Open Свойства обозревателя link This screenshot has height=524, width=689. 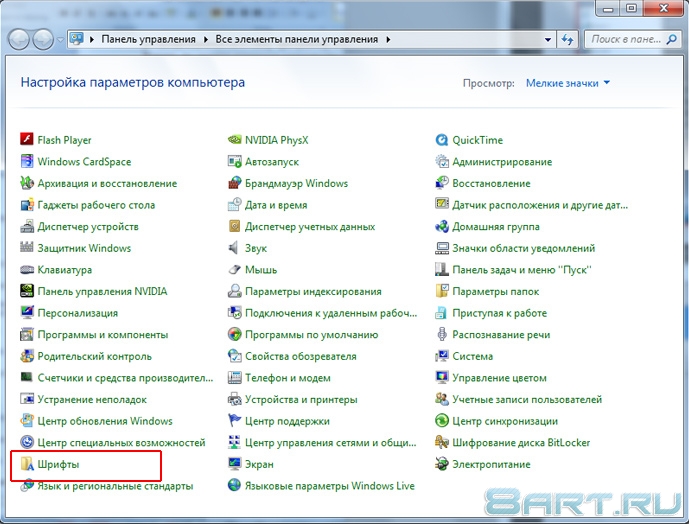pos(301,356)
